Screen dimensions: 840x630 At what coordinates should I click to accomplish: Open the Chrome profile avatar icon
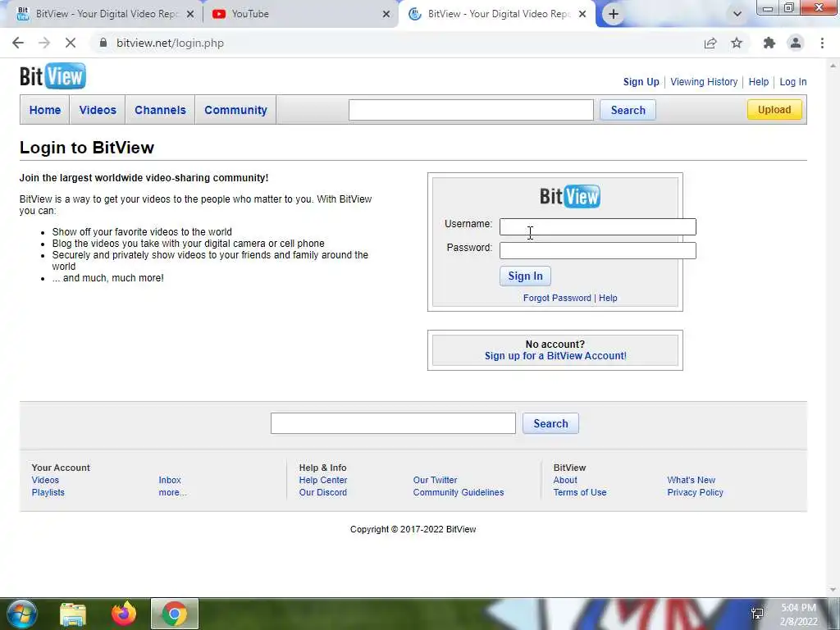(796, 43)
